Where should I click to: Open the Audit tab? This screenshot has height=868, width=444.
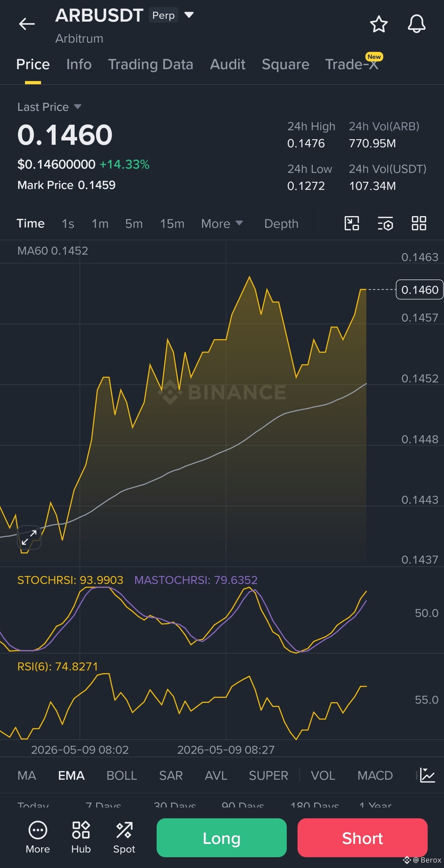pos(228,64)
